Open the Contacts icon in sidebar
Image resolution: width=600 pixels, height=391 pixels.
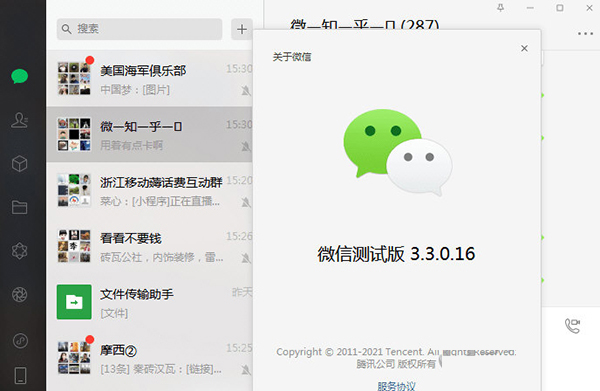point(20,120)
